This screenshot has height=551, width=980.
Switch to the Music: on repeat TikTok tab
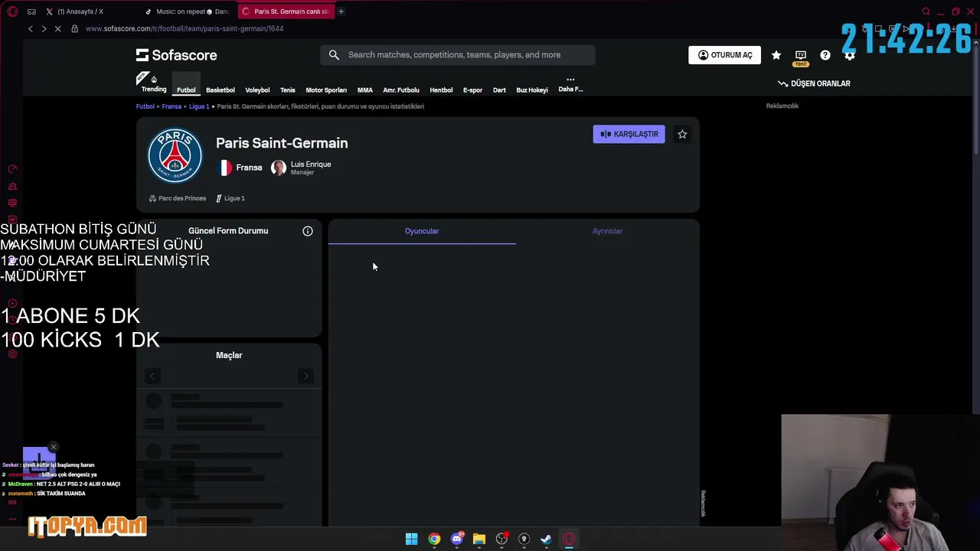pos(187,11)
